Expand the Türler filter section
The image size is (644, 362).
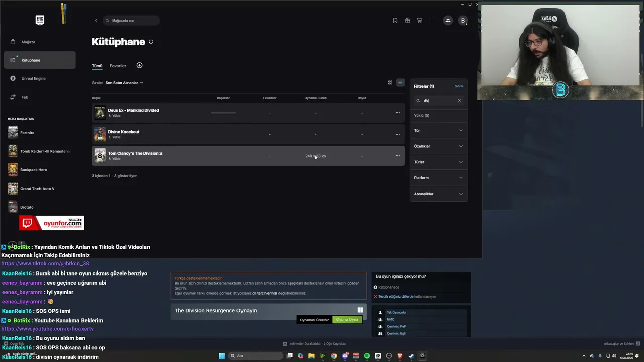click(438, 162)
